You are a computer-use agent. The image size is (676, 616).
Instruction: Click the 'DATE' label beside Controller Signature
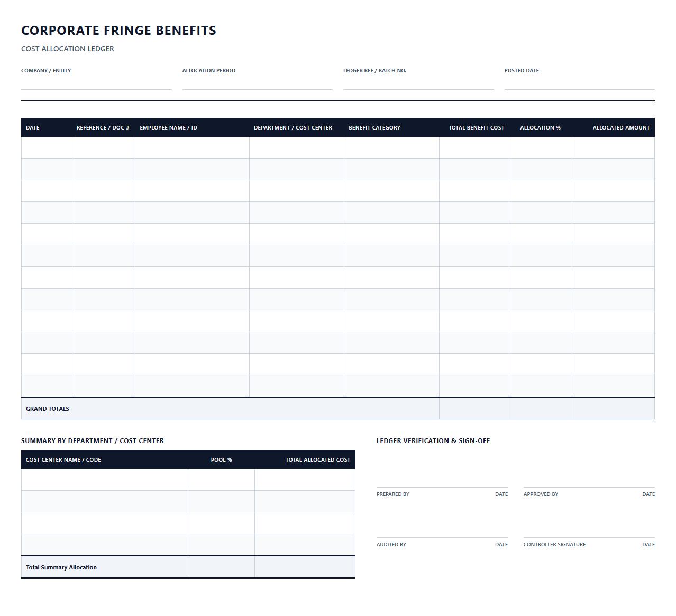[x=648, y=545]
